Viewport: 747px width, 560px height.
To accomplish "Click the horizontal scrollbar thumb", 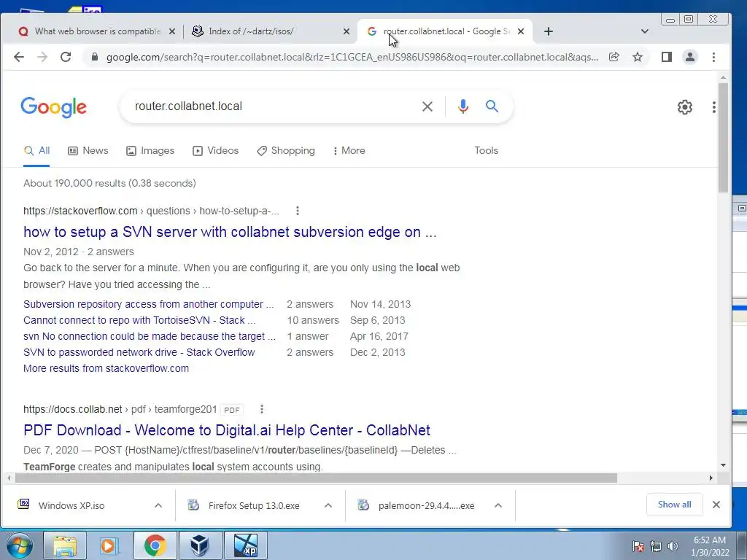I will coord(316,478).
